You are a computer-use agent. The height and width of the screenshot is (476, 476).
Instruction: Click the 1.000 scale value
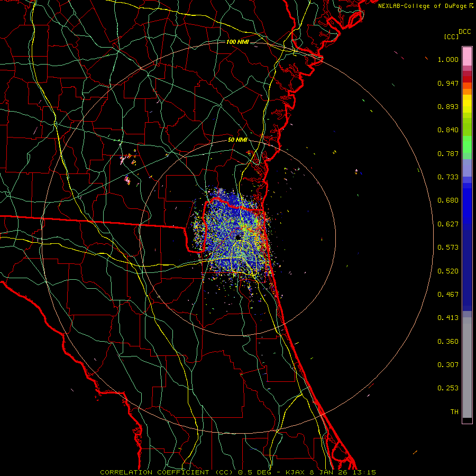click(448, 59)
